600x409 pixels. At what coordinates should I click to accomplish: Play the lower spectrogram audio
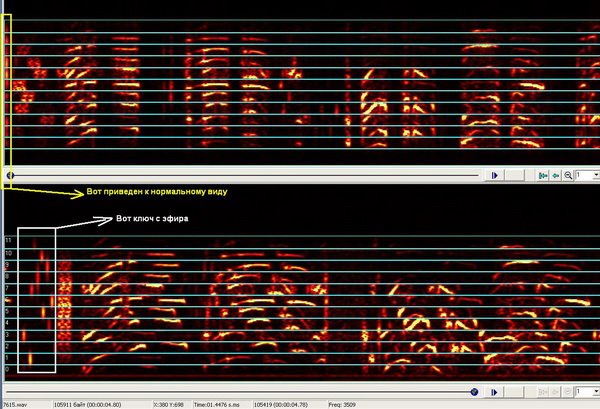tap(494, 392)
